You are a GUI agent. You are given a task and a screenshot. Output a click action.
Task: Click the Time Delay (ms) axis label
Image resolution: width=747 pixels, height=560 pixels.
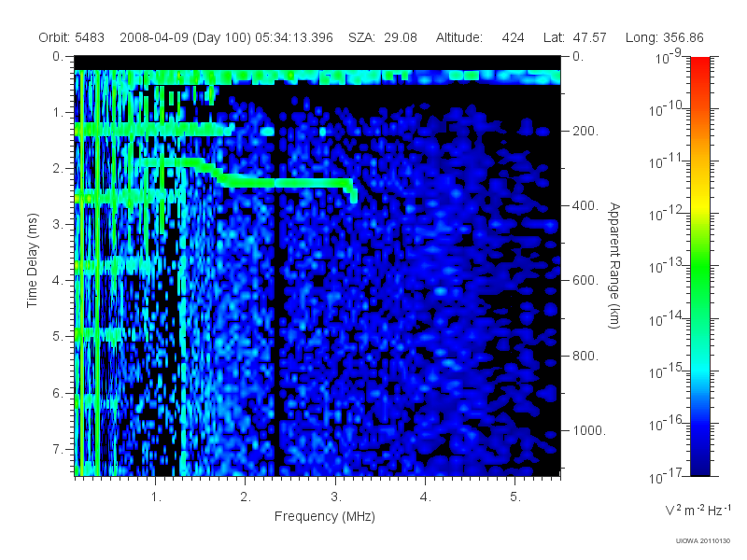[32, 260]
